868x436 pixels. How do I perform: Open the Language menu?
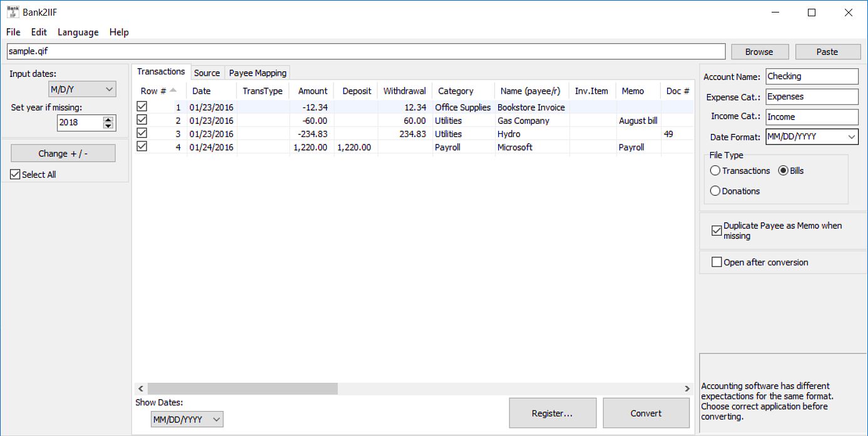(78, 32)
